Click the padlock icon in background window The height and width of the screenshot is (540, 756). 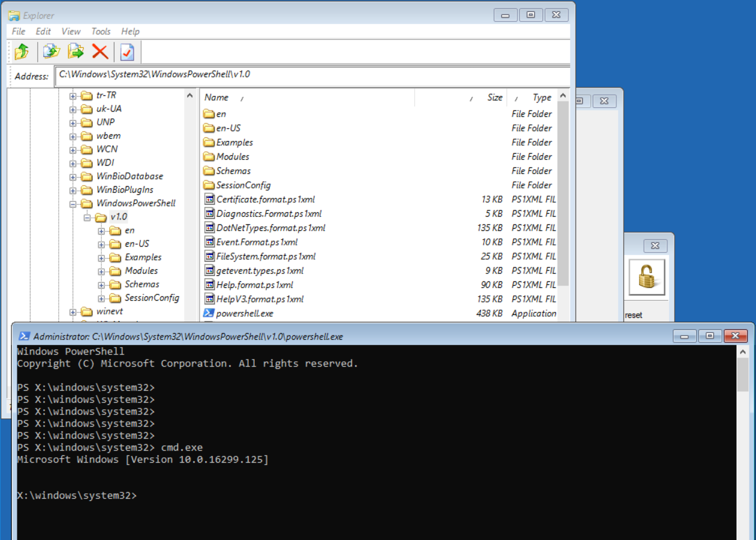(x=647, y=277)
